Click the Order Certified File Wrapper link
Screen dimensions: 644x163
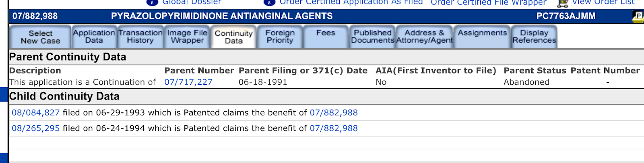point(489,3)
